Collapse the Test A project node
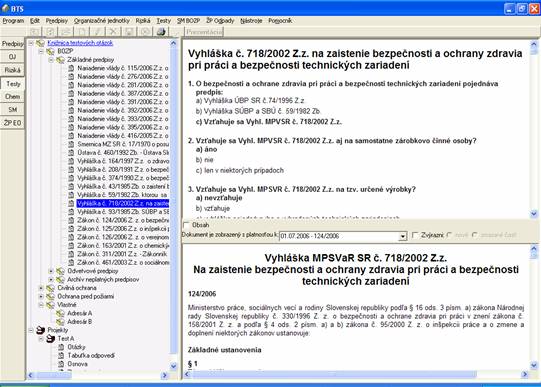 tap(41, 338)
